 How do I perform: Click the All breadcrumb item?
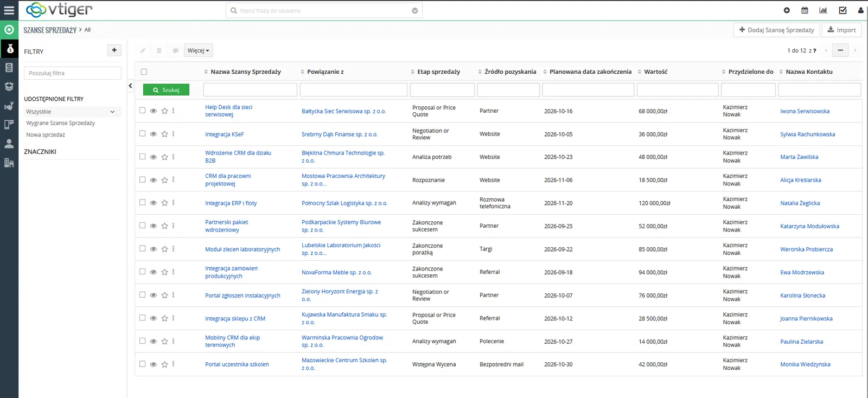(x=87, y=30)
